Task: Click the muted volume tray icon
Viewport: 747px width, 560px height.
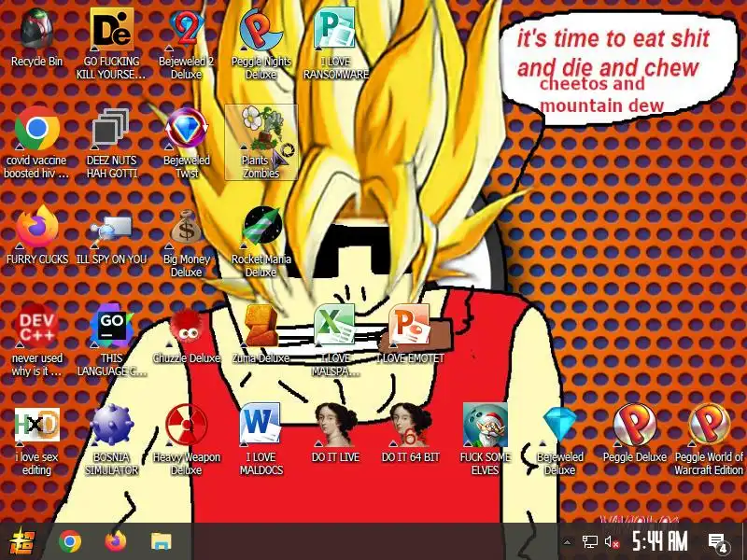Action: (612, 542)
